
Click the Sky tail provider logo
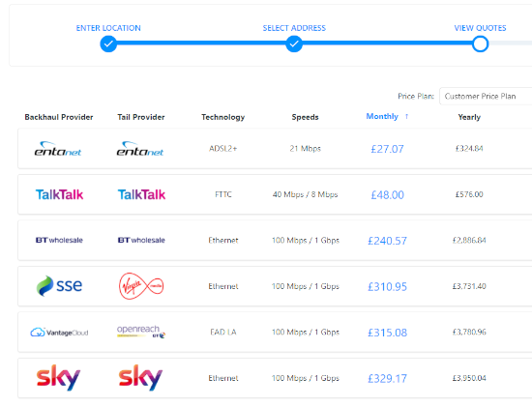coord(141,377)
